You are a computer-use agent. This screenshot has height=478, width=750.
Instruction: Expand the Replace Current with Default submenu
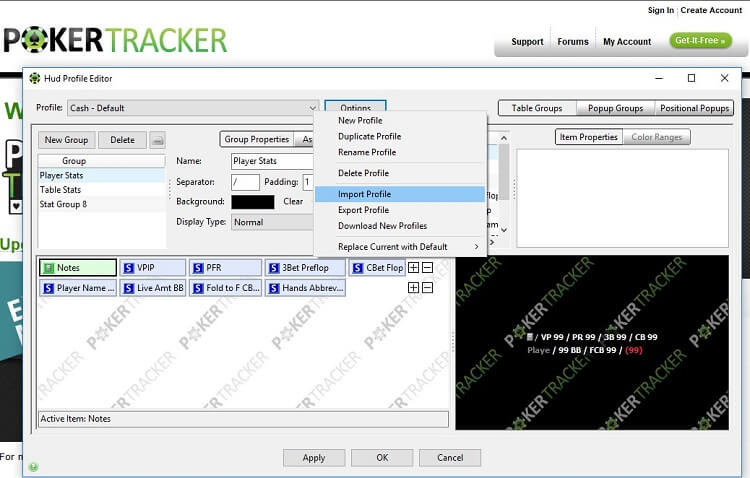click(x=400, y=246)
